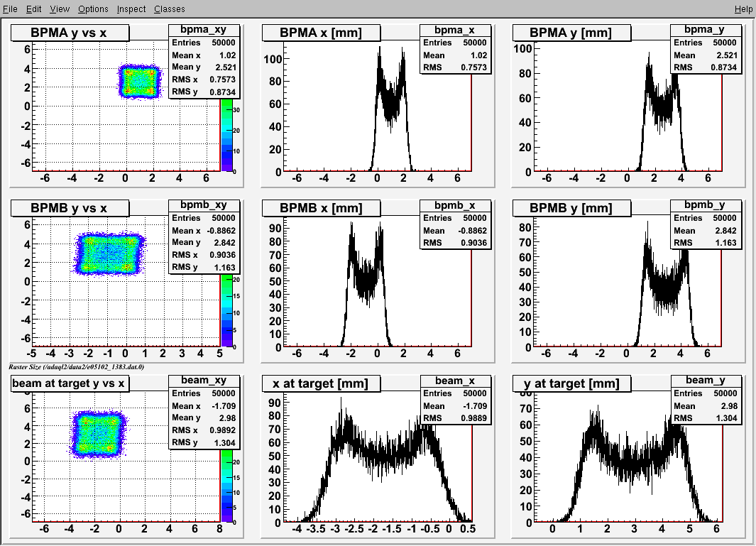This screenshot has height=546, width=756.
Task: Click the beam at target color palette bar
Action: 226,486
